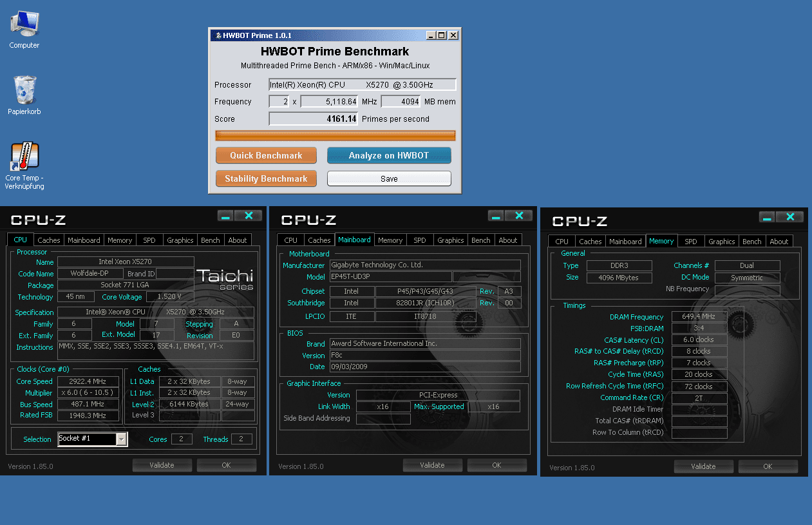
Task: Click the Command Rate 2T value
Action: 699,397
